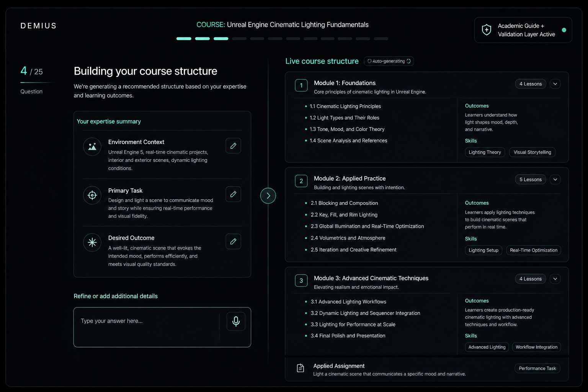Click the 'Refine or add additional details' label
Viewport: 588px width, 392px height.
coord(116,296)
